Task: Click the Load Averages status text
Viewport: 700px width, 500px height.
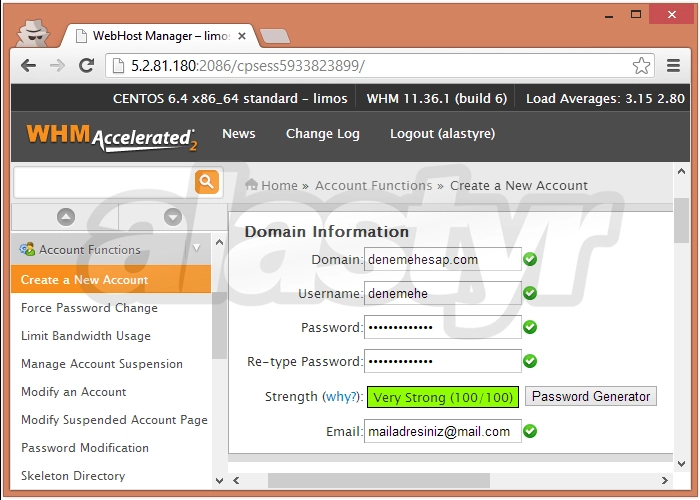Action: click(x=605, y=99)
